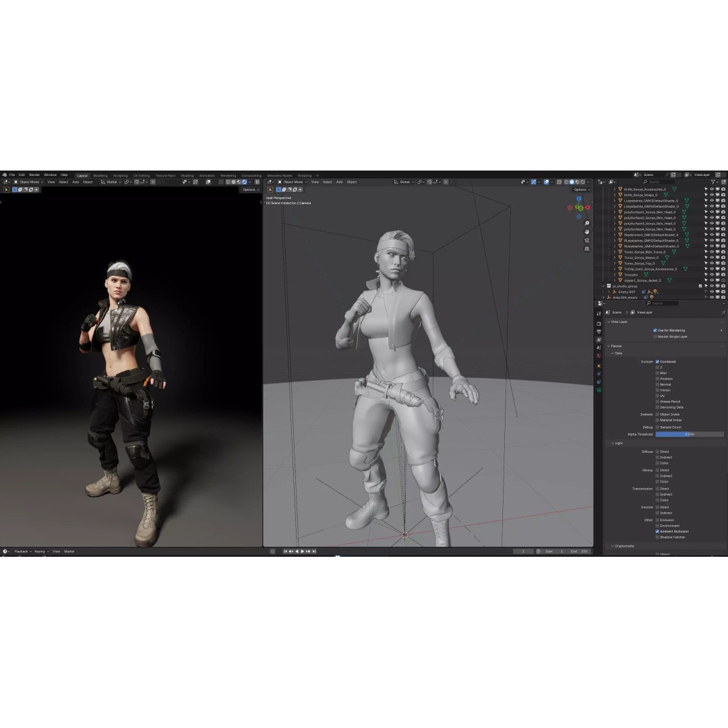Collapse the Data subpanel

tap(617, 353)
